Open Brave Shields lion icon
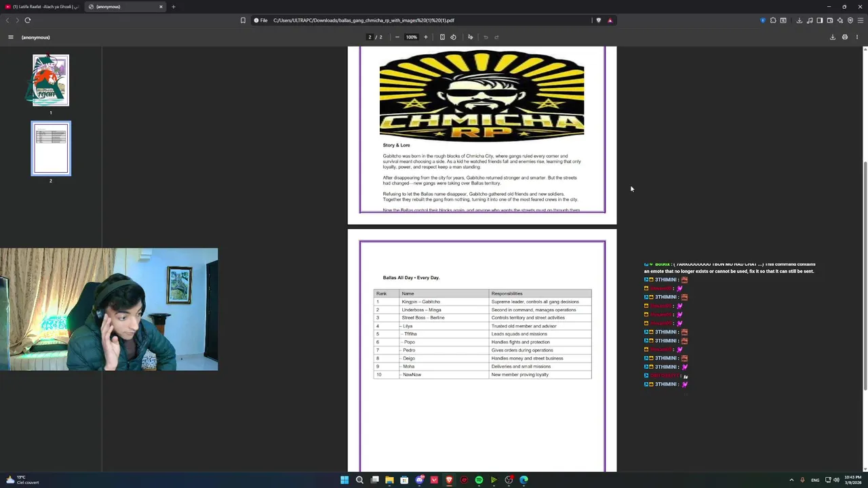Screen dimensions: 868x488 [x=598, y=20]
